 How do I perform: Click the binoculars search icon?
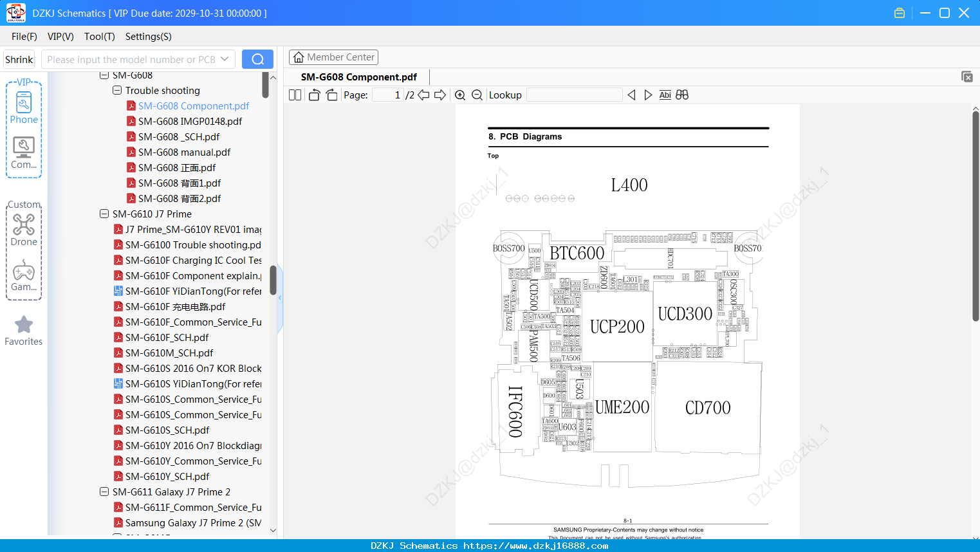click(682, 95)
